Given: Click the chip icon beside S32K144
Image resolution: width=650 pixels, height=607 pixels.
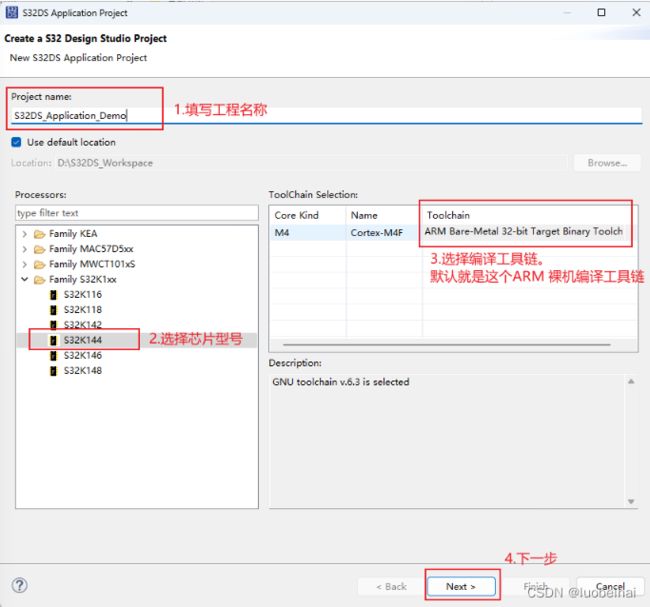Looking at the screenshot, I should click(x=53, y=340).
